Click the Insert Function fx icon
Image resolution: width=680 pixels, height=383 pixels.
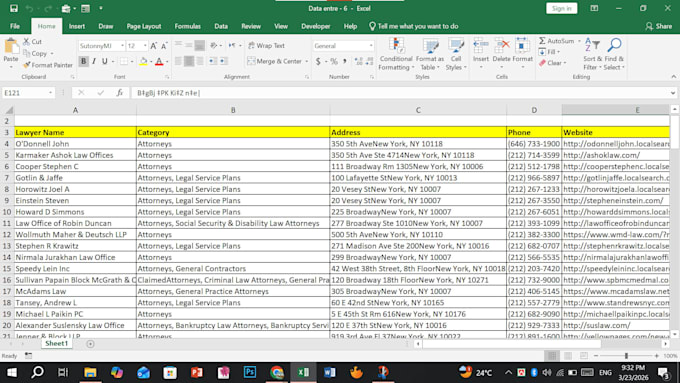[x=120, y=93]
